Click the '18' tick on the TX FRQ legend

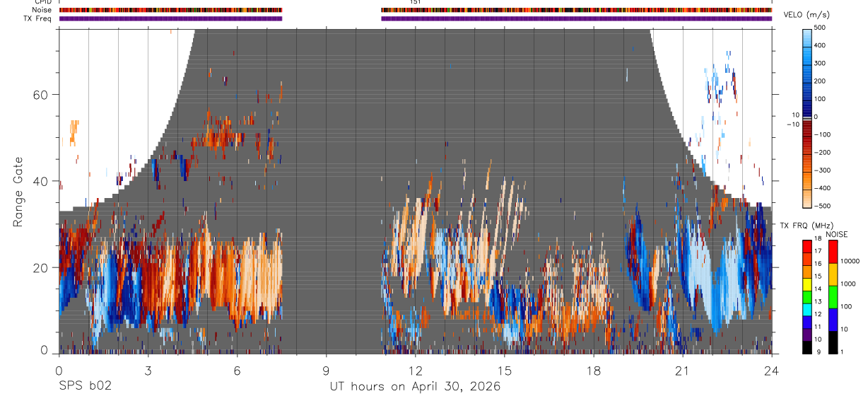click(x=819, y=240)
